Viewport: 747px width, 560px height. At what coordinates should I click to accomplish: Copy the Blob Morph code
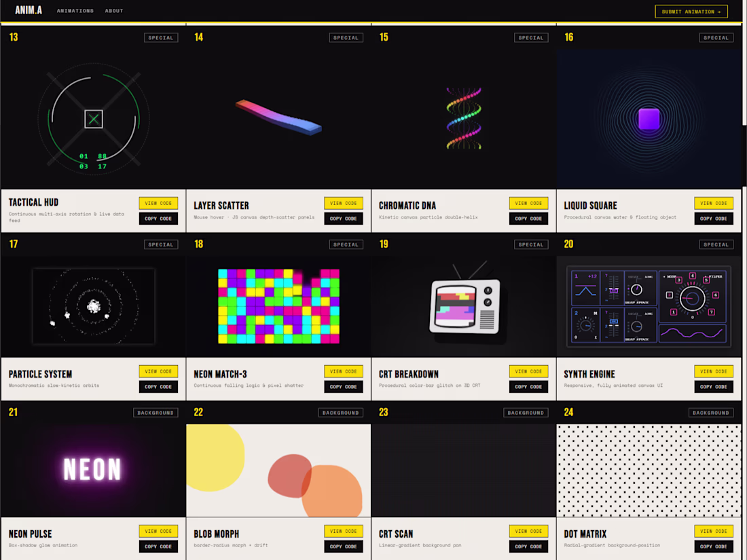click(344, 546)
